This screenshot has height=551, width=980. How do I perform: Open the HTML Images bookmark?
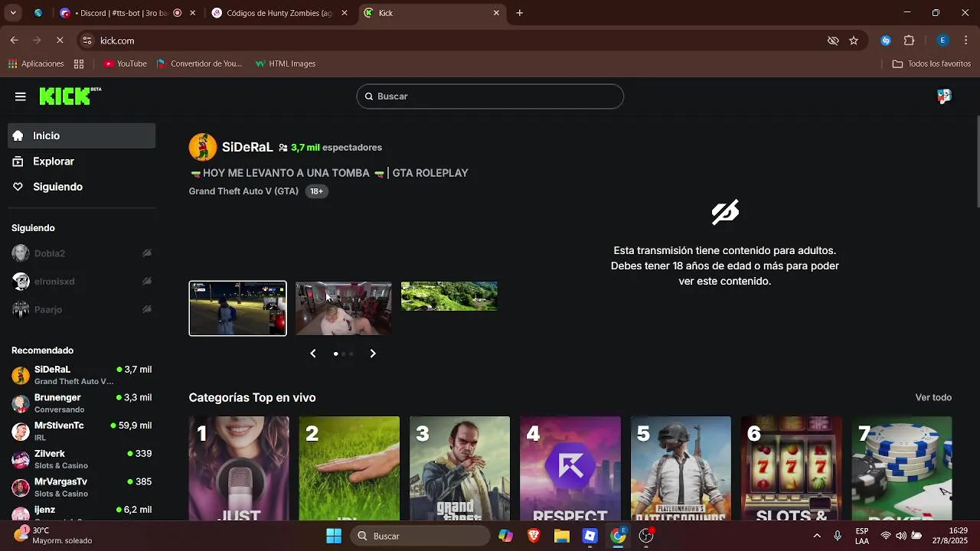click(285, 64)
